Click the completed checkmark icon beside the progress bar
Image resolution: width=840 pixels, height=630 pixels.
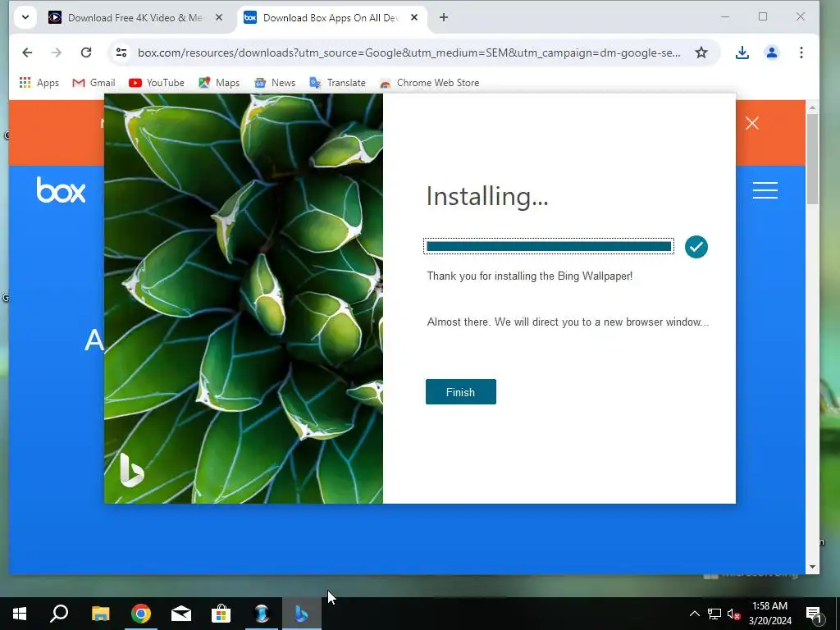696,247
